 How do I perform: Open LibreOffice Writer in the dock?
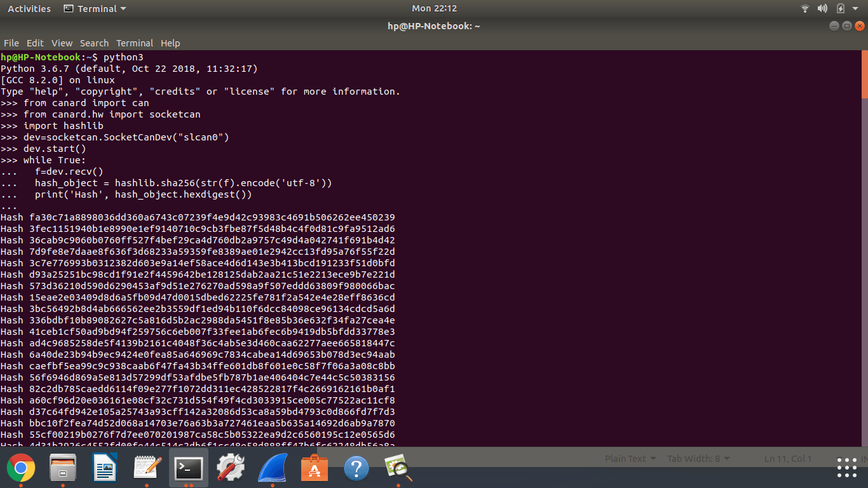coord(105,469)
